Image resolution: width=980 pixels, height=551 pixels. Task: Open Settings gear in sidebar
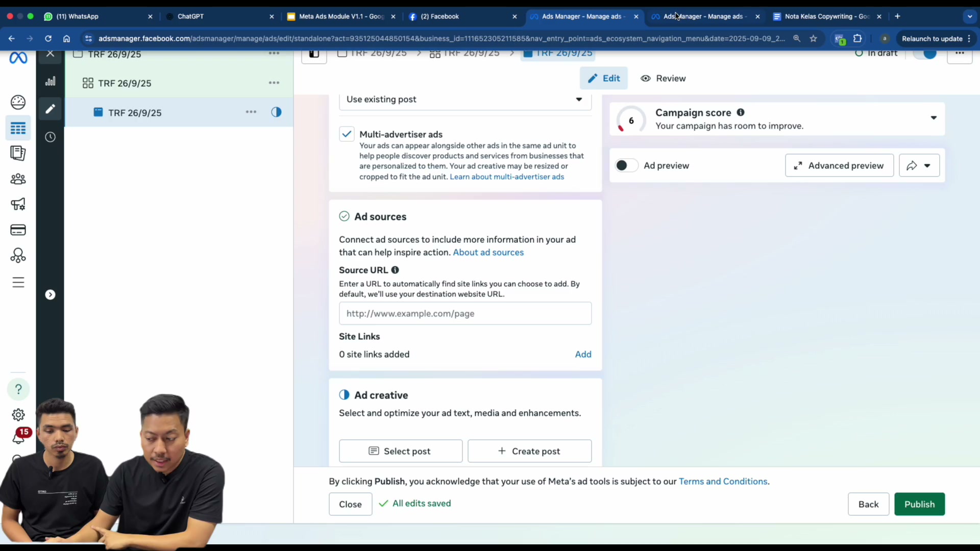(18, 415)
